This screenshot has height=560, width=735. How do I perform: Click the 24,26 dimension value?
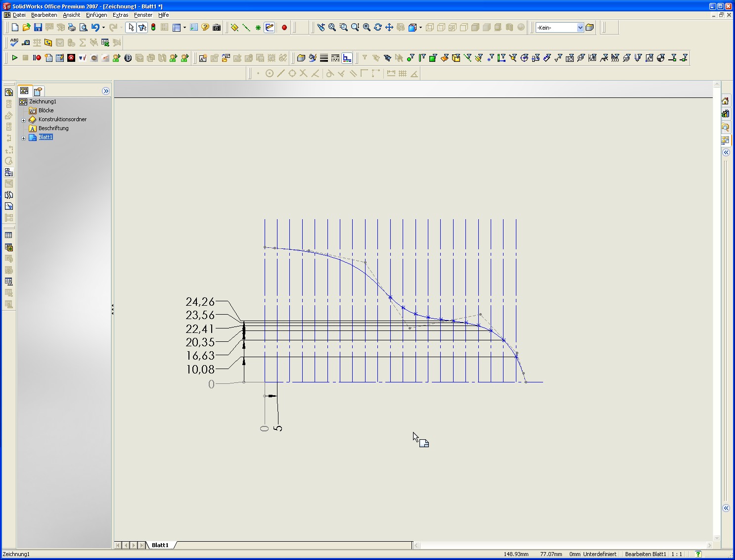click(x=200, y=302)
